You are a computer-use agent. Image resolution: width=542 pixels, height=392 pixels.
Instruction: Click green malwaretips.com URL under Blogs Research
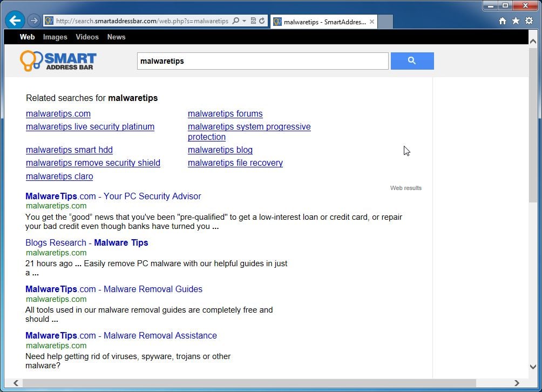[56, 253]
